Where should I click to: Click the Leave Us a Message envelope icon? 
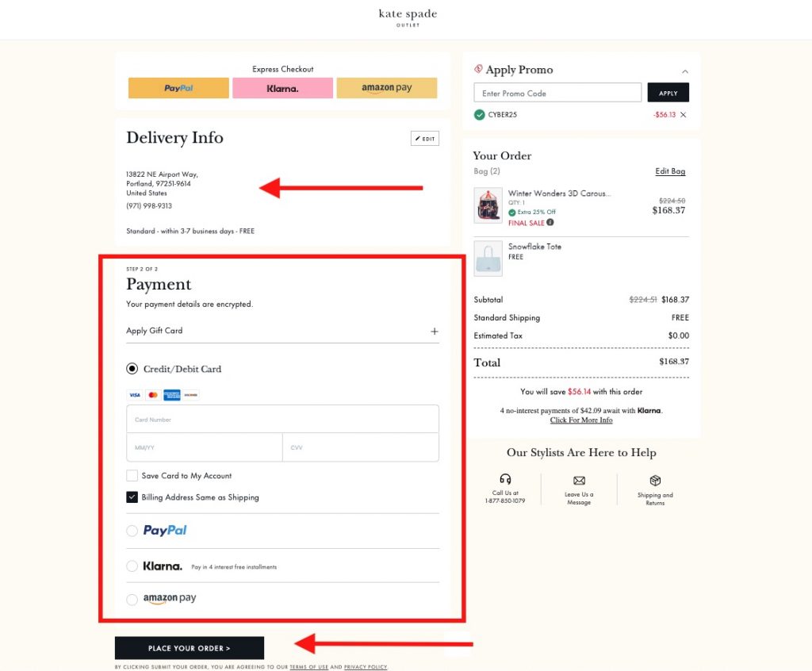coord(580,481)
